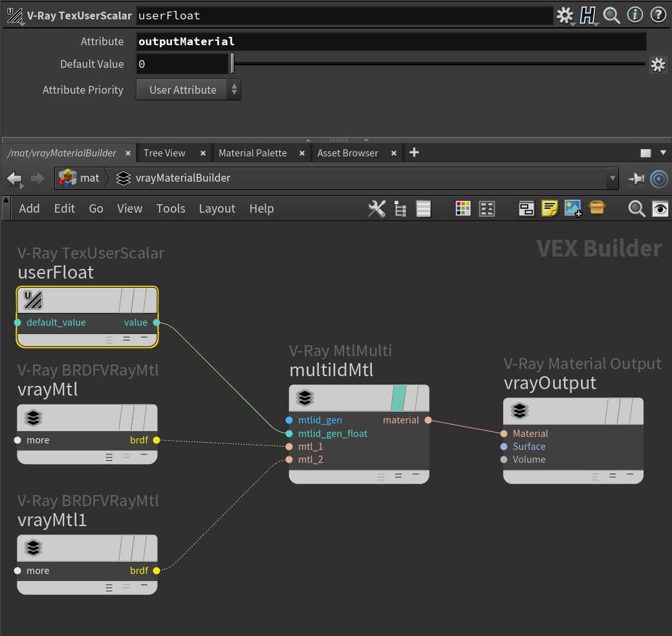
Task: Toggle the list mode lines icon
Action: click(x=424, y=209)
